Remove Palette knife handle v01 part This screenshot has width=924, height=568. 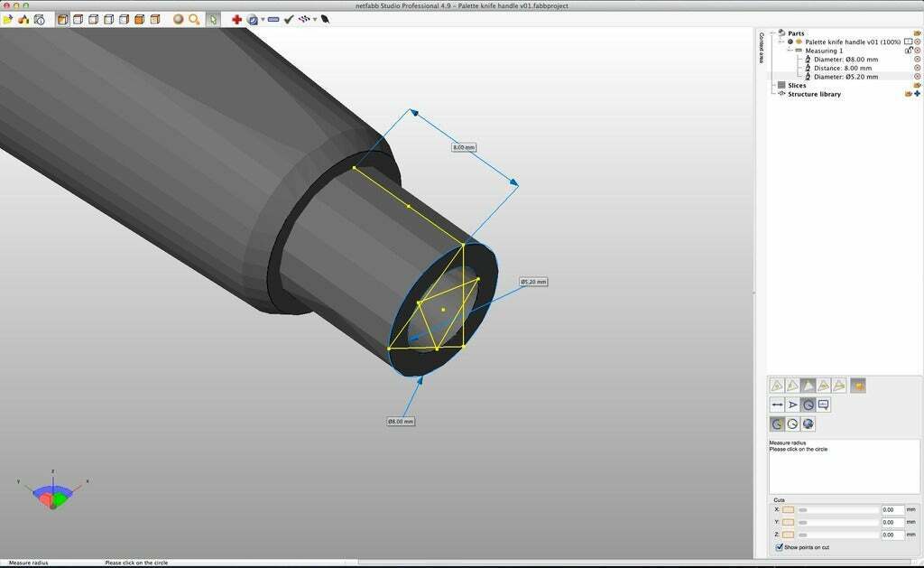tap(918, 42)
